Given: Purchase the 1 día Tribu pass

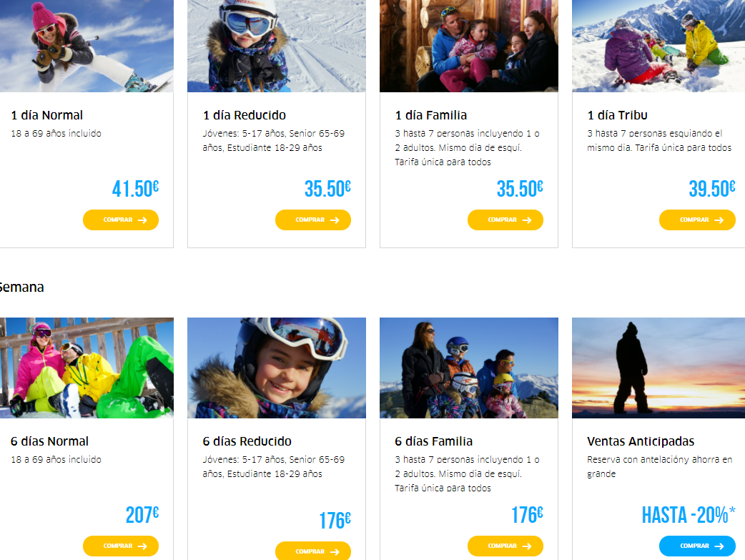Looking at the screenshot, I should coord(696,220).
